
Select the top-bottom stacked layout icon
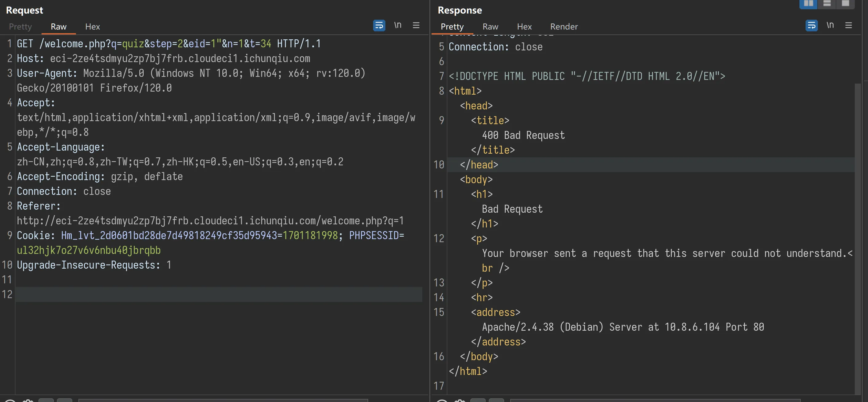pyautogui.click(x=827, y=4)
